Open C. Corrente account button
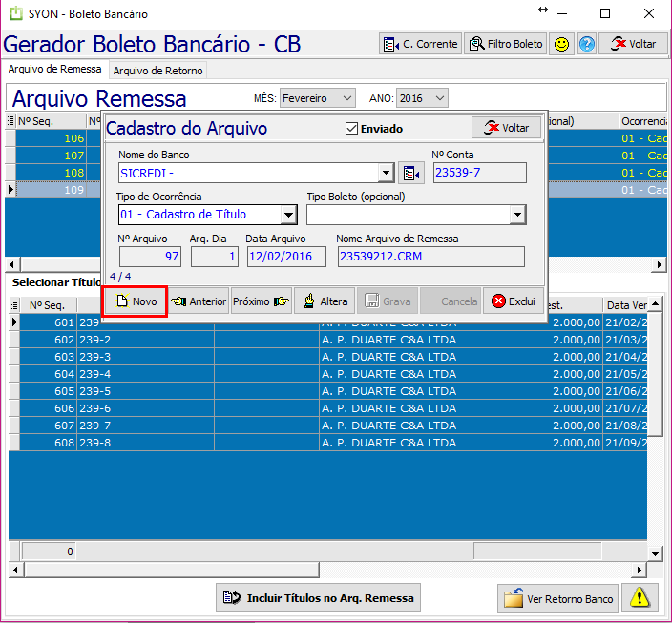 click(420, 44)
